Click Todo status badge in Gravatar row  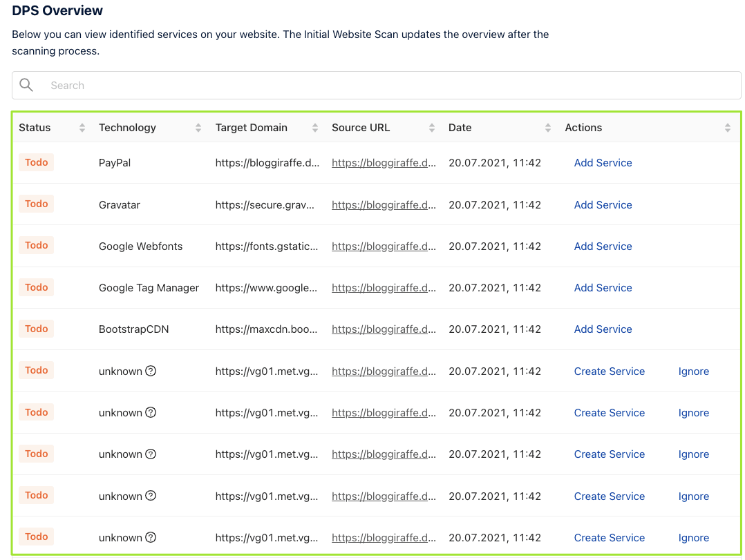37,204
